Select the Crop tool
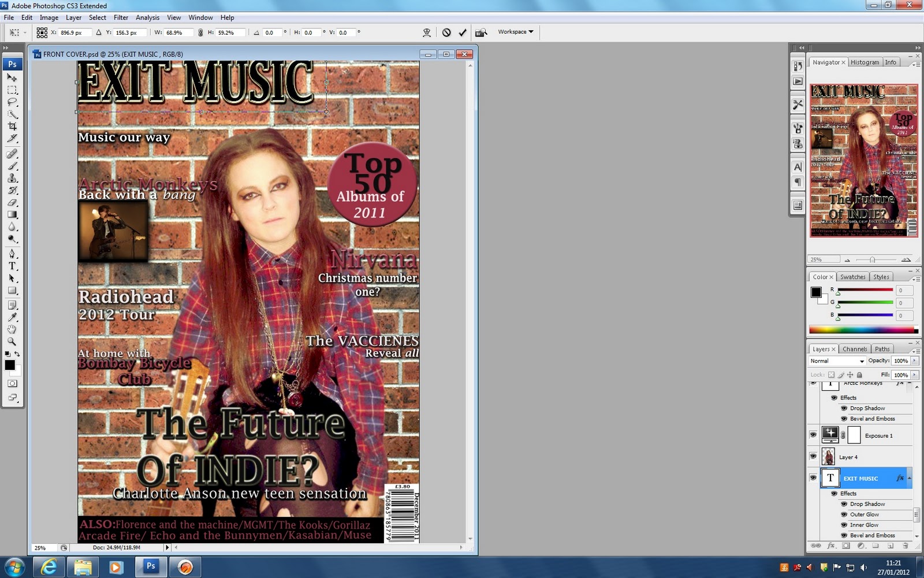The height and width of the screenshot is (578, 924). coord(12,127)
